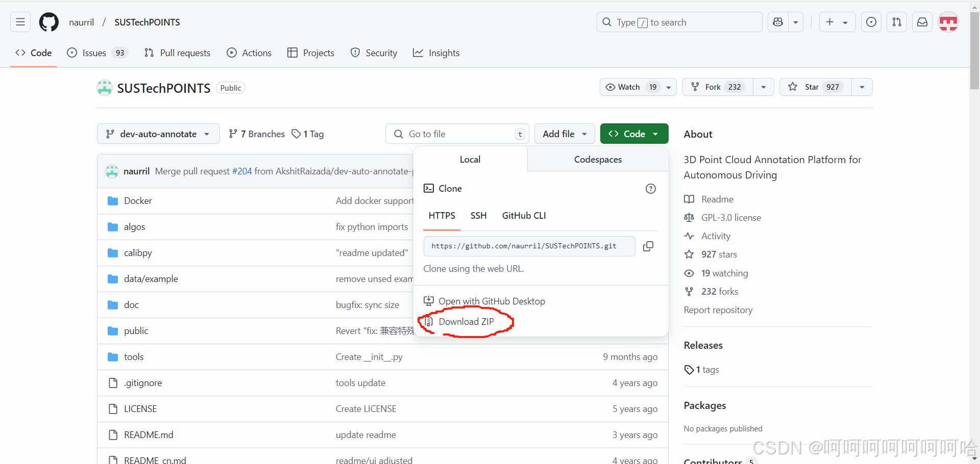Open the Projects tab
This screenshot has width=980, height=464.
[311, 53]
